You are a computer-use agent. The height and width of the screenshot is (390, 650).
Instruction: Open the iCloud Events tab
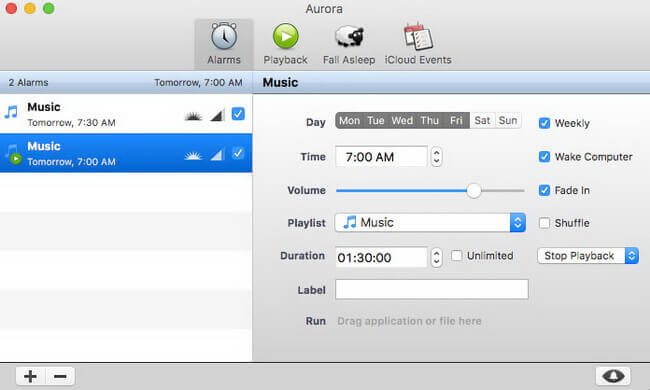click(418, 44)
